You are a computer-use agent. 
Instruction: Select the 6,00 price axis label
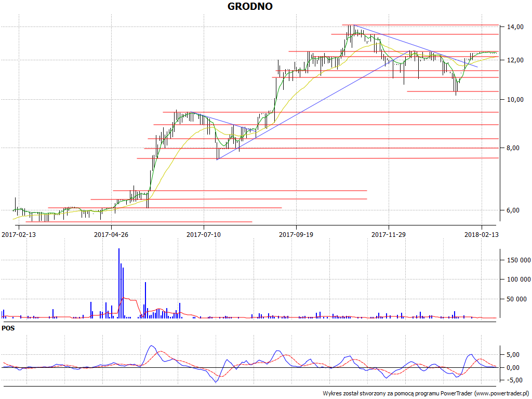click(x=513, y=210)
